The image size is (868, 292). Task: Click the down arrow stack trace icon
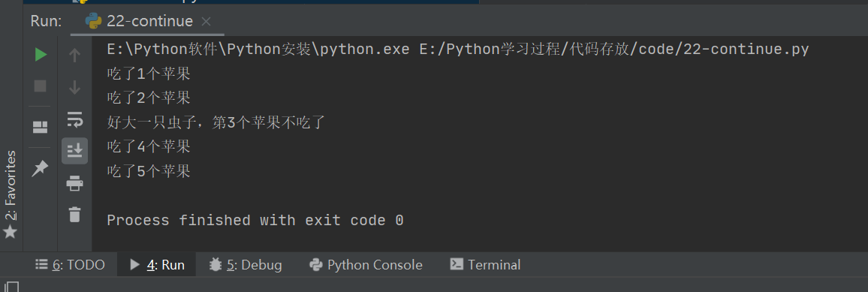[x=74, y=87]
